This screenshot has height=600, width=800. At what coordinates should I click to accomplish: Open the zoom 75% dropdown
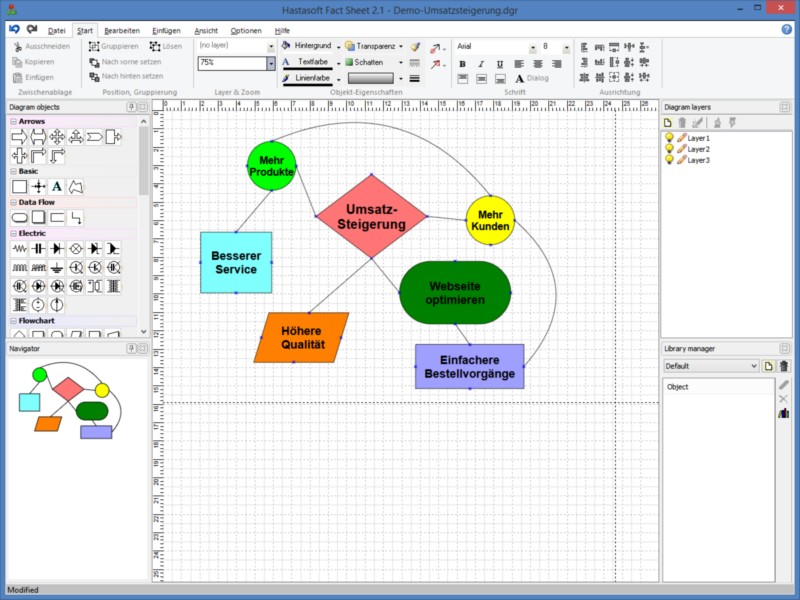[x=270, y=63]
